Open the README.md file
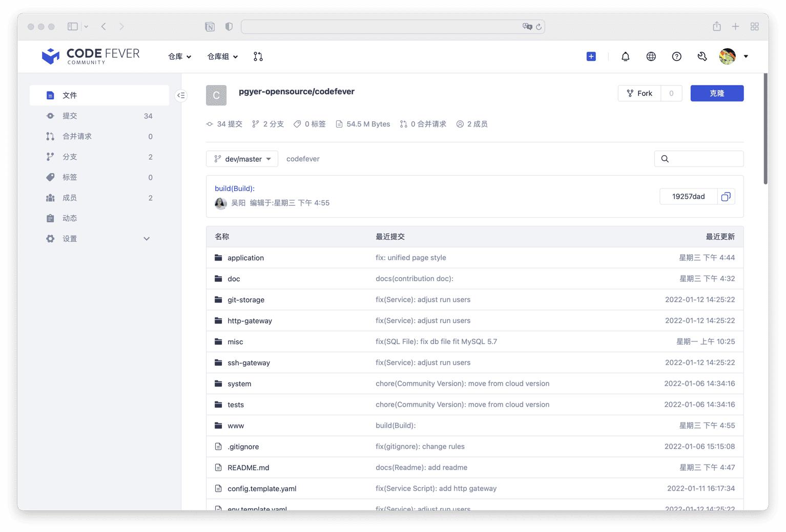This screenshot has height=532, width=786. [x=249, y=467]
